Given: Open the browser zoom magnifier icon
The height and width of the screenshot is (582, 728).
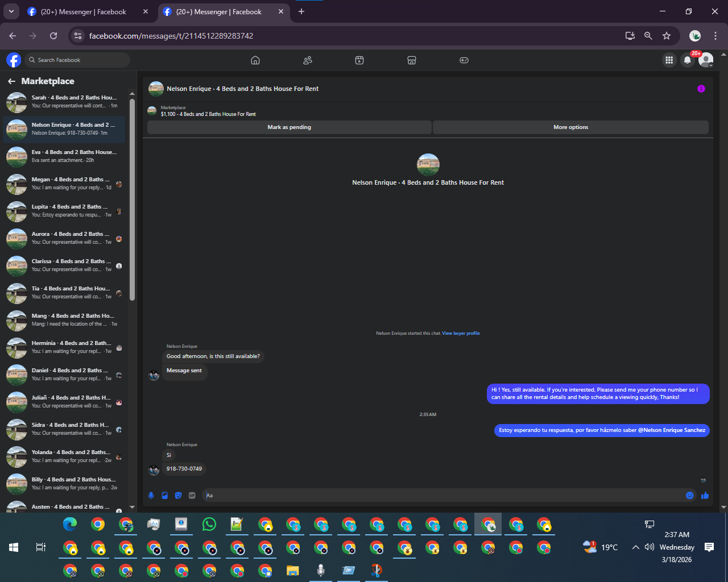Looking at the screenshot, I should point(648,36).
